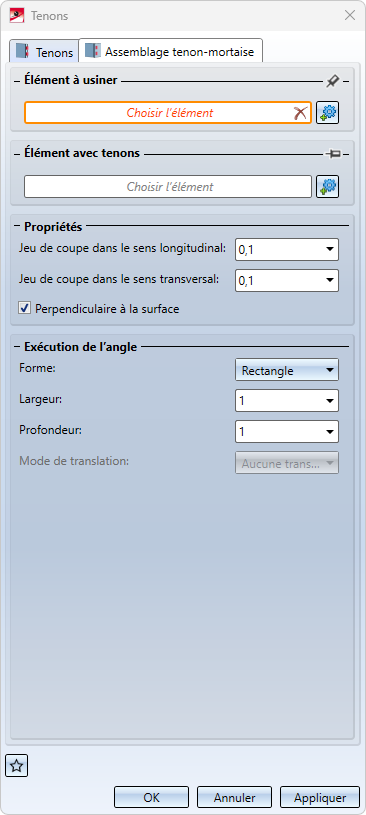Expand the transversal cutting clearance dropdown
This screenshot has width=366, height=815.
[x=329, y=280]
